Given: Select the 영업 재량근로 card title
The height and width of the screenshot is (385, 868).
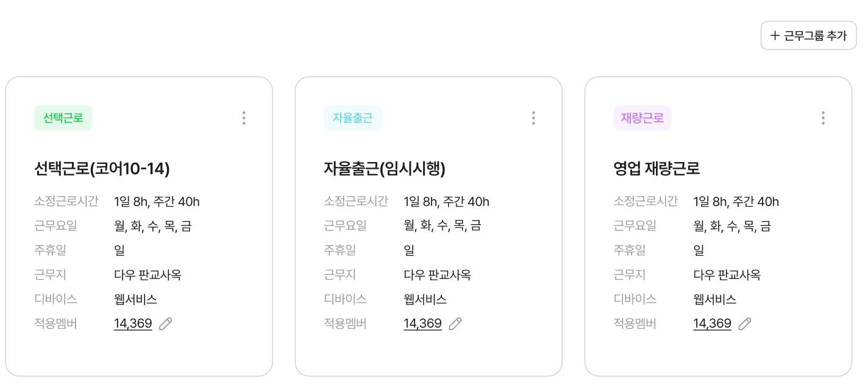Looking at the screenshot, I should click(656, 169).
